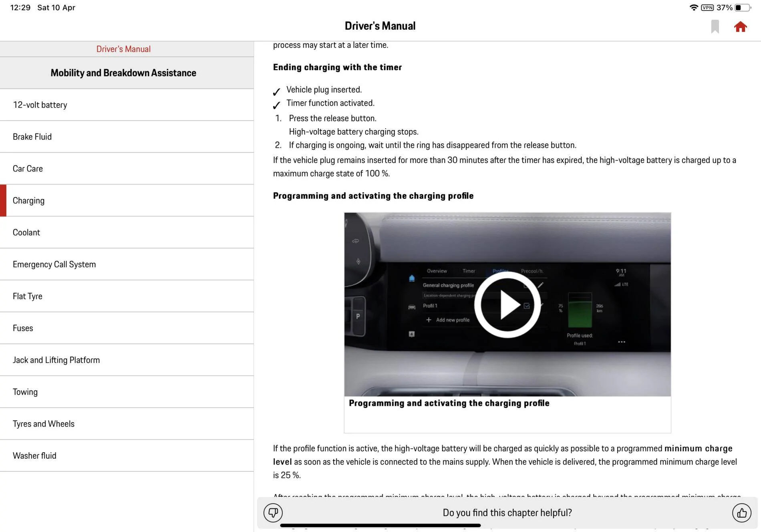Click step 'Press the release button.'
This screenshot has width=761, height=532.
(332, 119)
